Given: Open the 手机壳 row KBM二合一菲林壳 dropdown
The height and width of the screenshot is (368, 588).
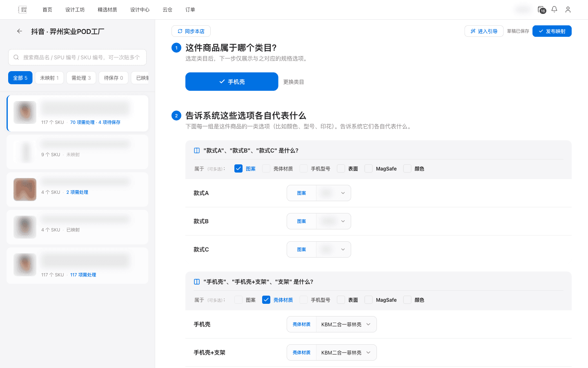Looking at the screenshot, I should coord(346,324).
